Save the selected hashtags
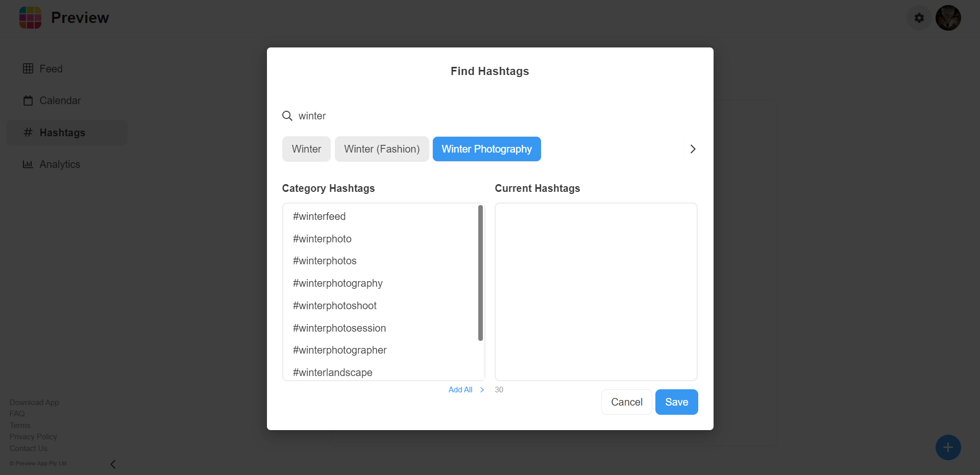Screen dimensions: 980x475 pos(676,402)
